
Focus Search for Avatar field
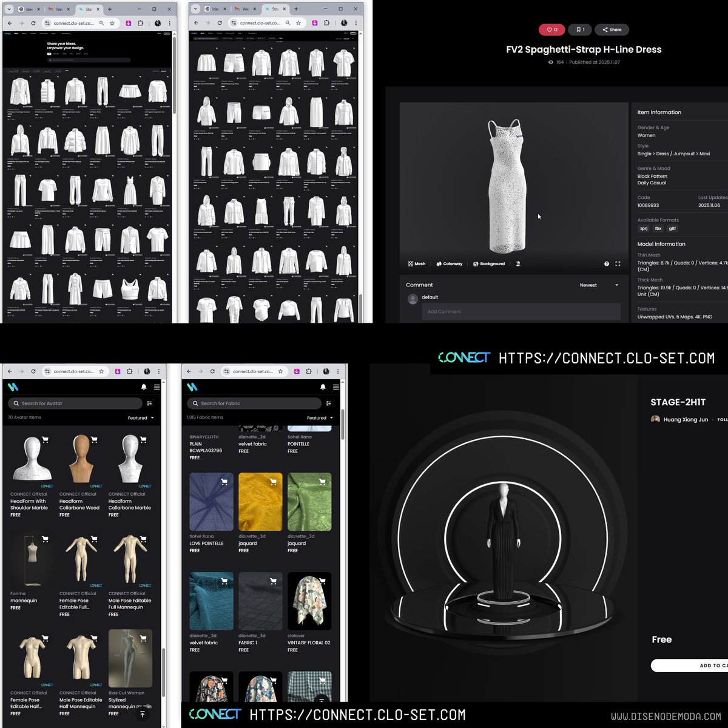[x=75, y=403]
